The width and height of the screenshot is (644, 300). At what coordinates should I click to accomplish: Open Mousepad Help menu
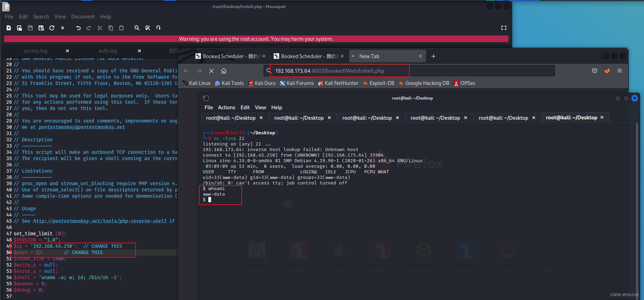pyautogui.click(x=106, y=17)
